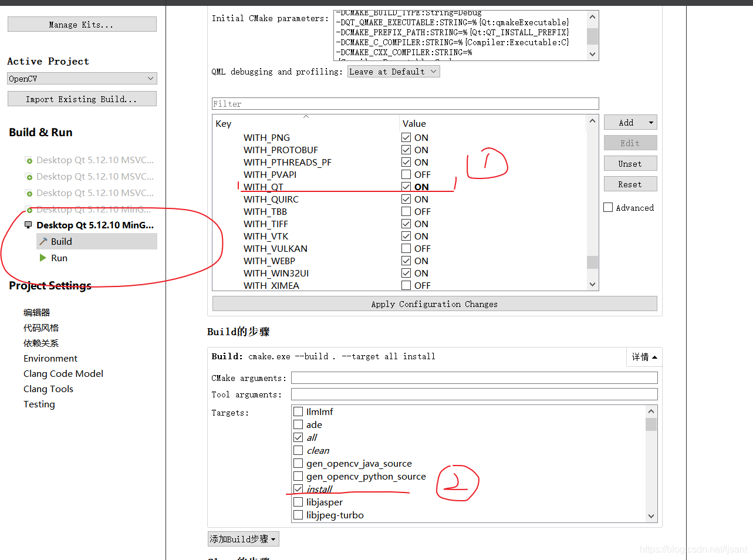
Task: Check the gen_opencv_java_source target checkbox
Action: tap(298, 463)
